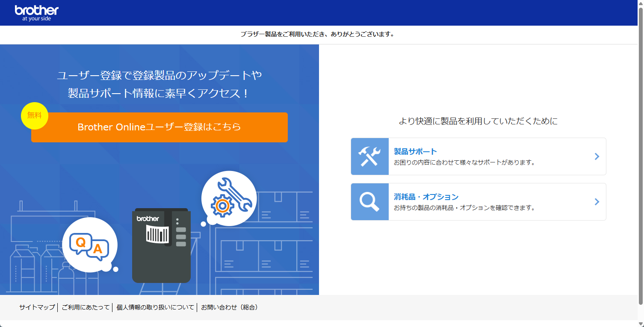The image size is (644, 327).
Task: Click the Q&A speech bubble icon
Action: pyautogui.click(x=89, y=245)
